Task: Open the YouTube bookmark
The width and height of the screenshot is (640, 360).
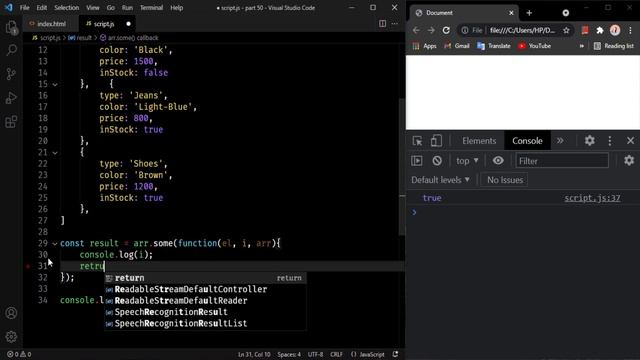Action: click(x=534, y=46)
